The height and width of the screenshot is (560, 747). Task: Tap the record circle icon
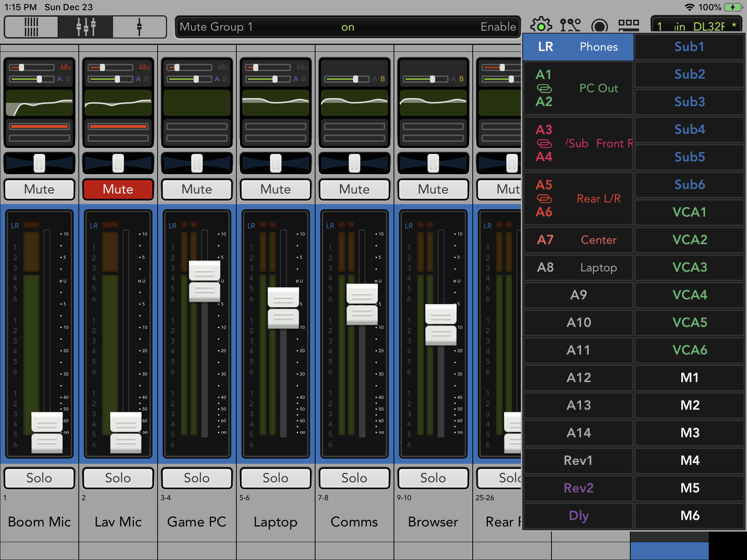599,26
